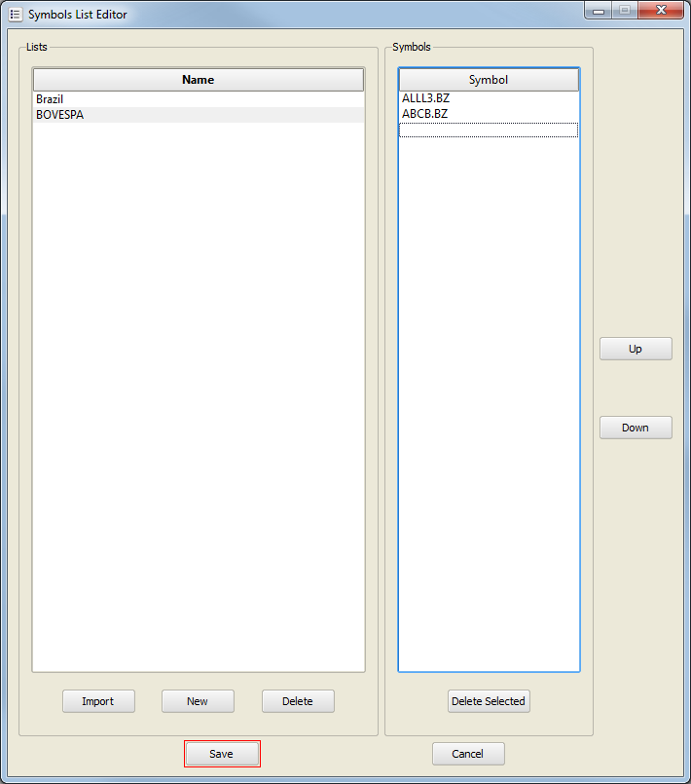
Task: Click the Name column header
Action: pyautogui.click(x=199, y=80)
